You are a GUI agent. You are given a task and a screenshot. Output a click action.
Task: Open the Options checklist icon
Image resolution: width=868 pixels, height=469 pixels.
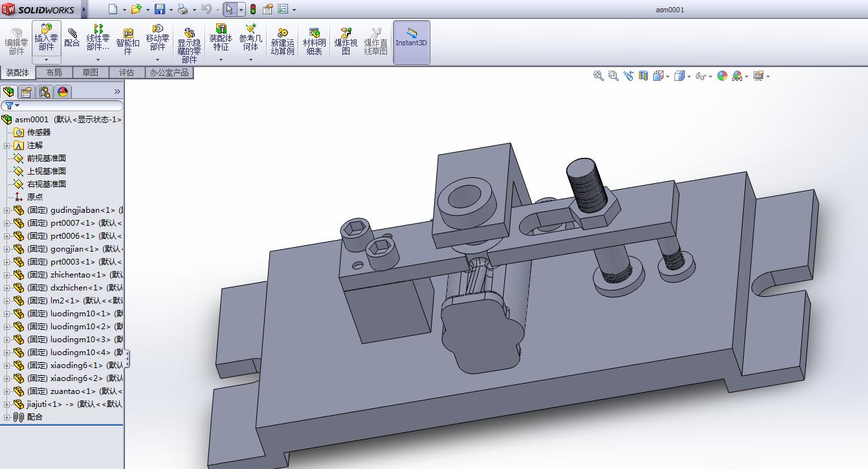(x=283, y=9)
